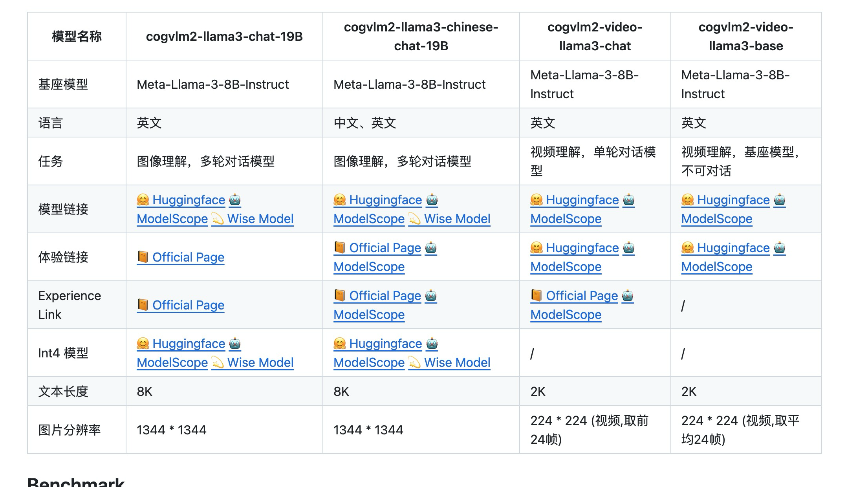Open Huggingface link in Int4 模型 row, chat-19B column

(189, 344)
